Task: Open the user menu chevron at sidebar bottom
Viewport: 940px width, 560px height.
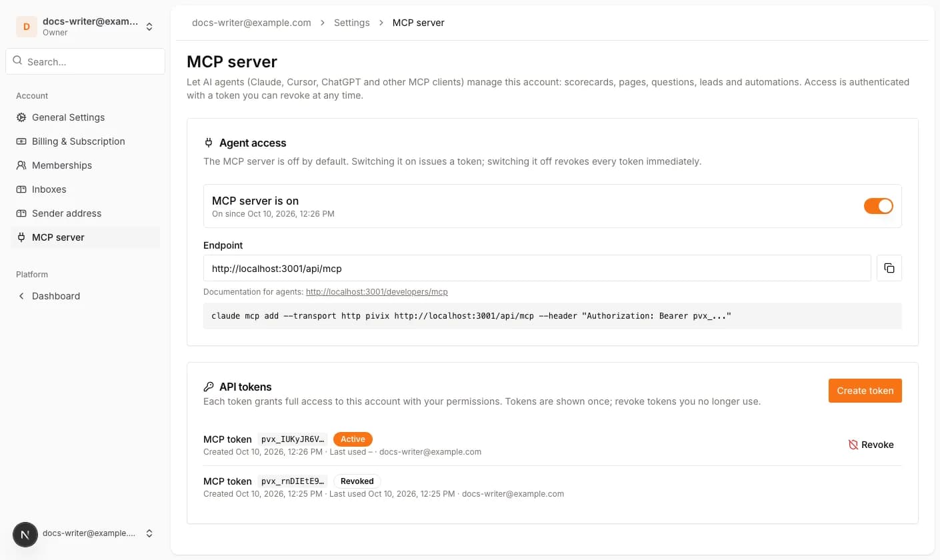Action: pos(149,533)
